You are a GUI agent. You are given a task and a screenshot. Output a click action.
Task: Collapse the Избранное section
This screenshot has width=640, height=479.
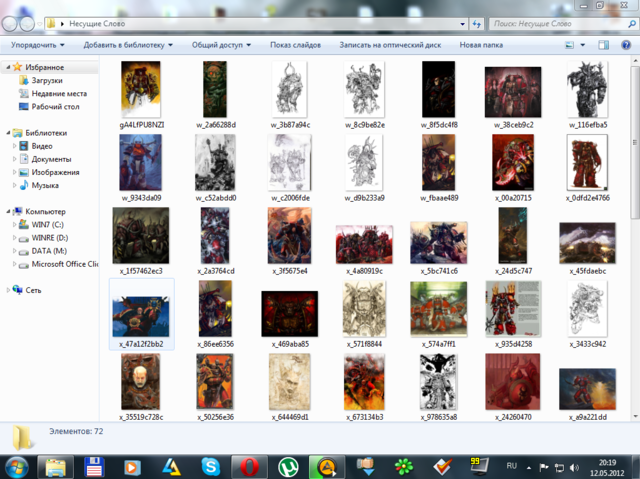(8, 67)
